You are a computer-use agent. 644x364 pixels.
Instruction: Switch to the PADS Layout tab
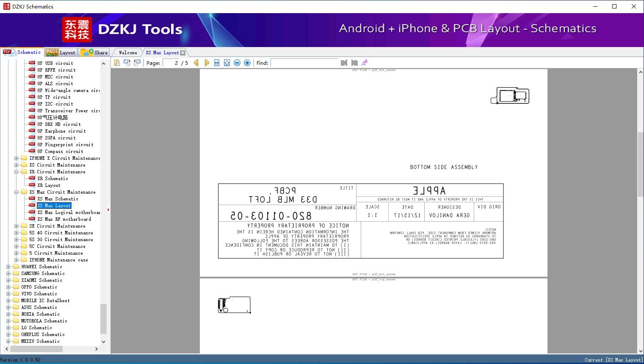point(61,53)
